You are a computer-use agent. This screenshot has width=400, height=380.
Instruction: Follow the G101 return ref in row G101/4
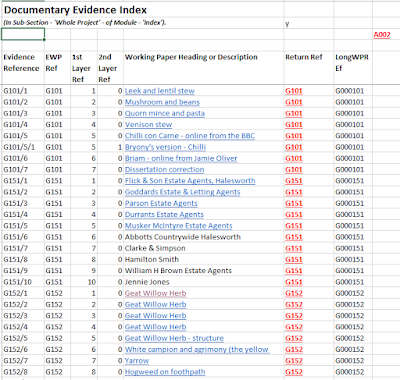[294, 125]
